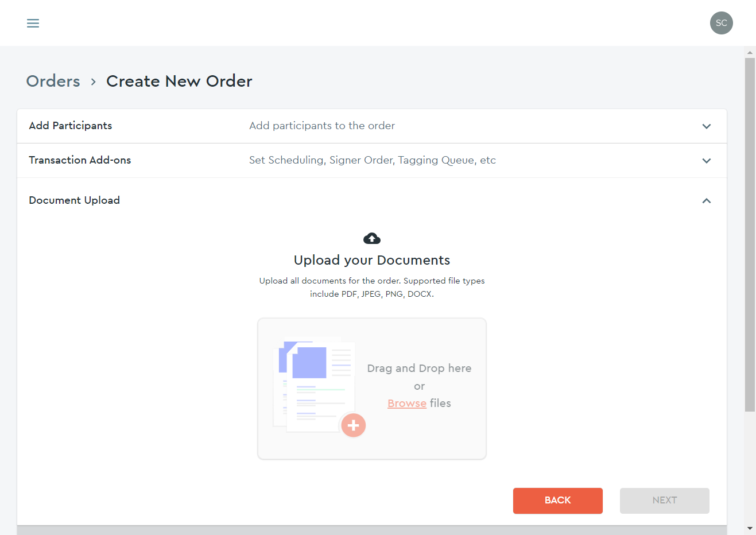Go back to Orders breadcrumb
The image size is (756, 535).
pos(53,81)
